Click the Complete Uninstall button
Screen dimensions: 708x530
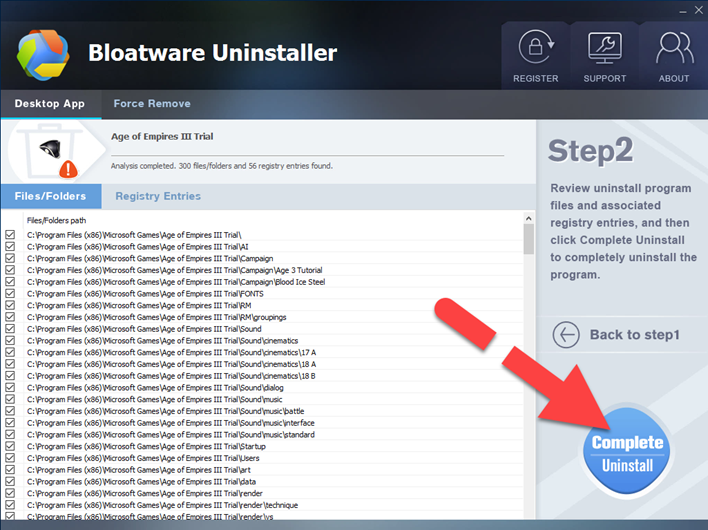(x=627, y=452)
